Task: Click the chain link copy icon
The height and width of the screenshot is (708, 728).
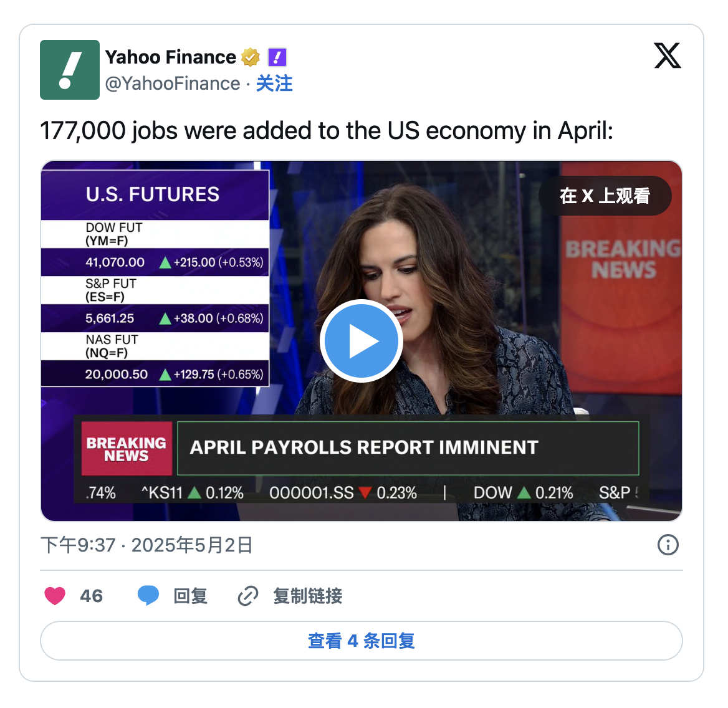Action: [x=247, y=596]
